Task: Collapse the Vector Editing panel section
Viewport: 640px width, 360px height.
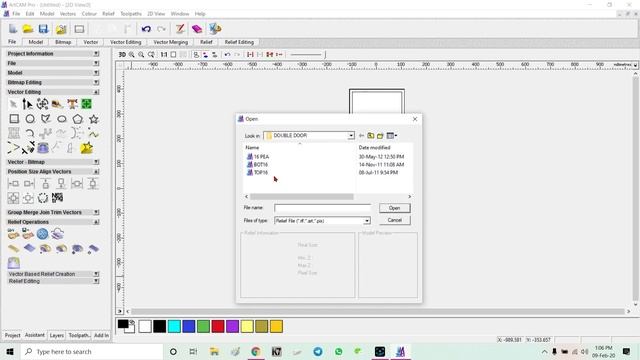Action: 96,92
